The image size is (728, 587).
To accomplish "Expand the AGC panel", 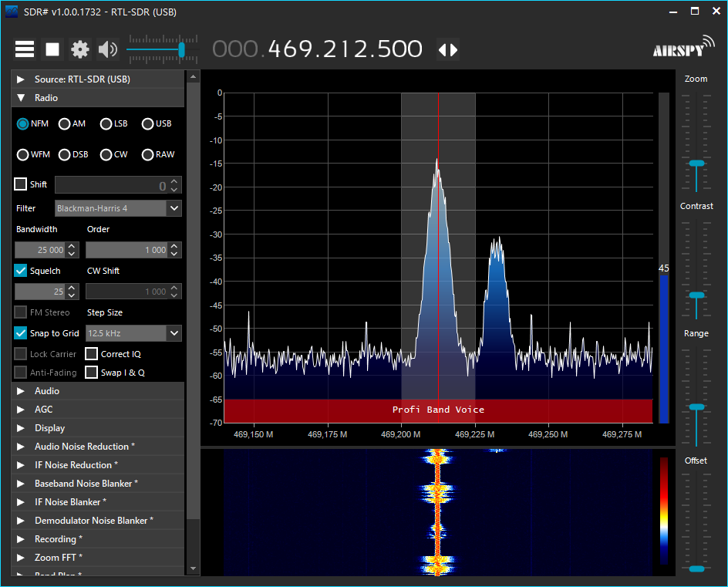I will tap(97, 409).
